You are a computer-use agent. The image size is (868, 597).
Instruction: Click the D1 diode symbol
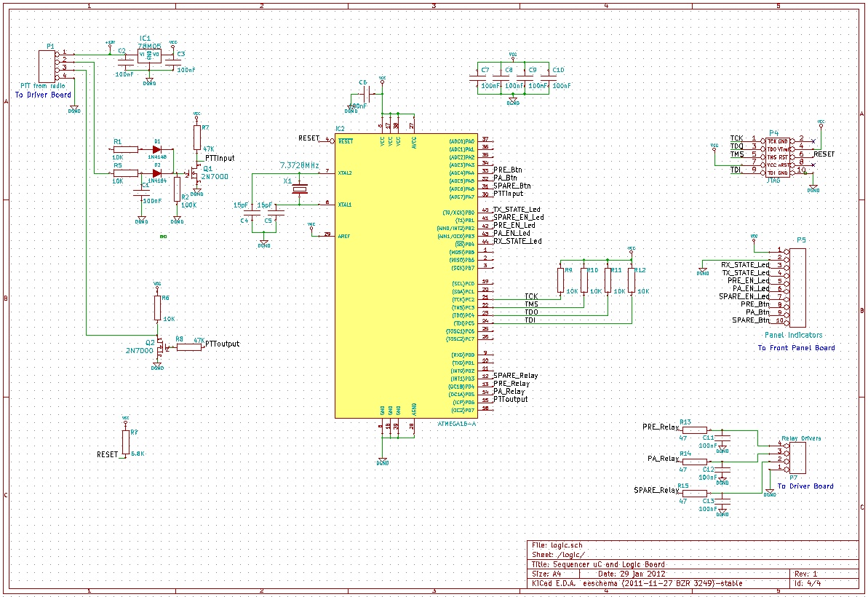pyautogui.click(x=156, y=149)
